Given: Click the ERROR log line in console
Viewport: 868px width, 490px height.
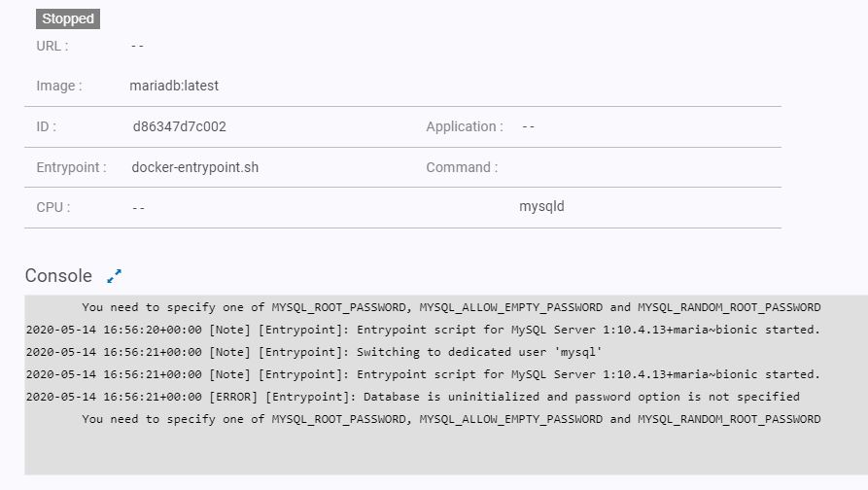Looking at the screenshot, I should pyautogui.click(x=413, y=397).
